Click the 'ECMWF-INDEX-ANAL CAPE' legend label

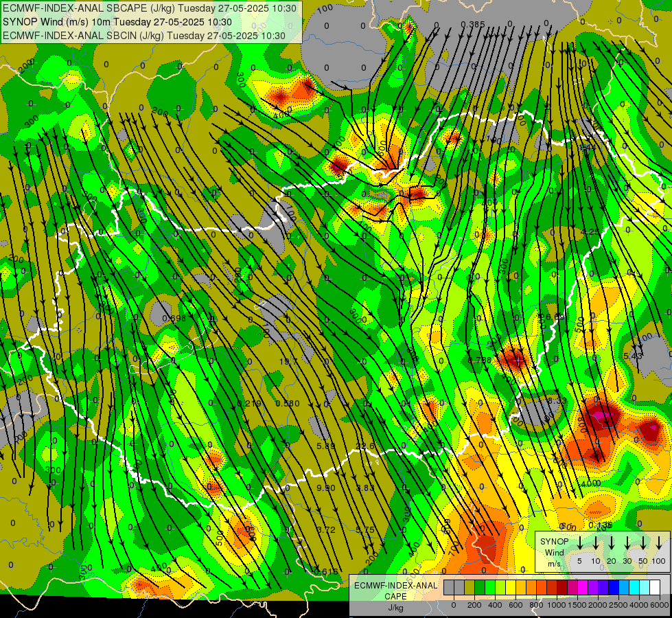(396, 591)
